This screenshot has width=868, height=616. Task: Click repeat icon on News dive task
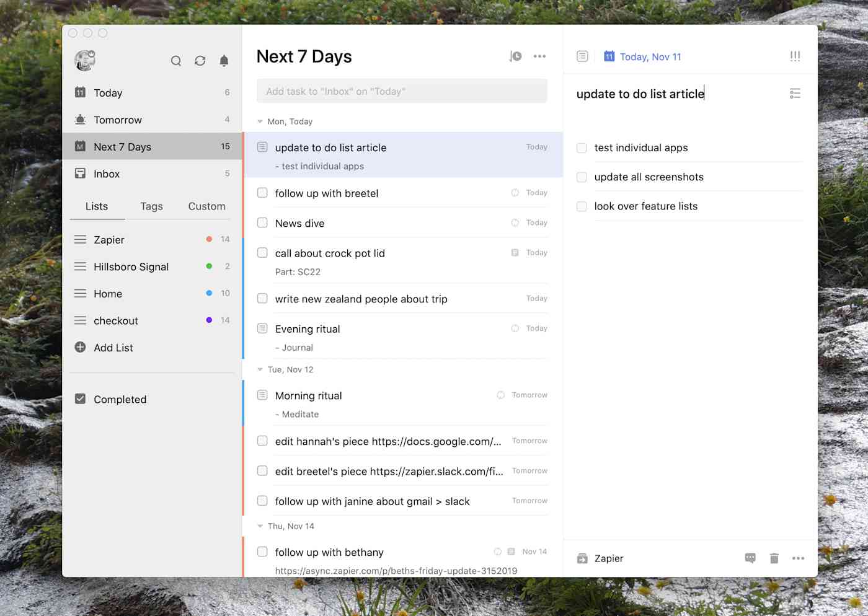[515, 222]
